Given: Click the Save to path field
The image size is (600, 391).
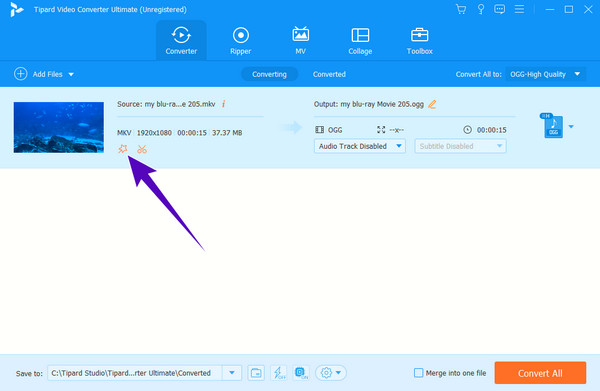Looking at the screenshot, I should pos(135,373).
